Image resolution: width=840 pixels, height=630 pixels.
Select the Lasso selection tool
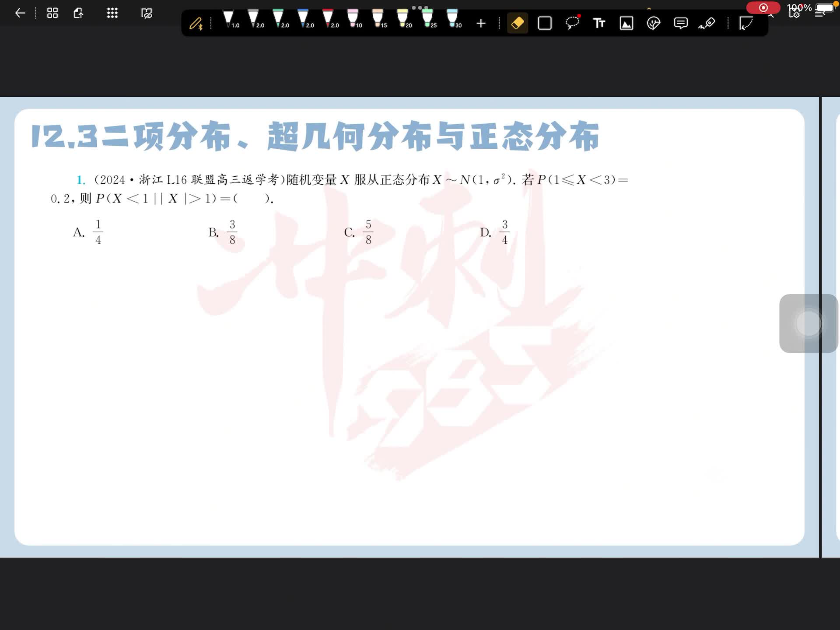pyautogui.click(x=572, y=23)
